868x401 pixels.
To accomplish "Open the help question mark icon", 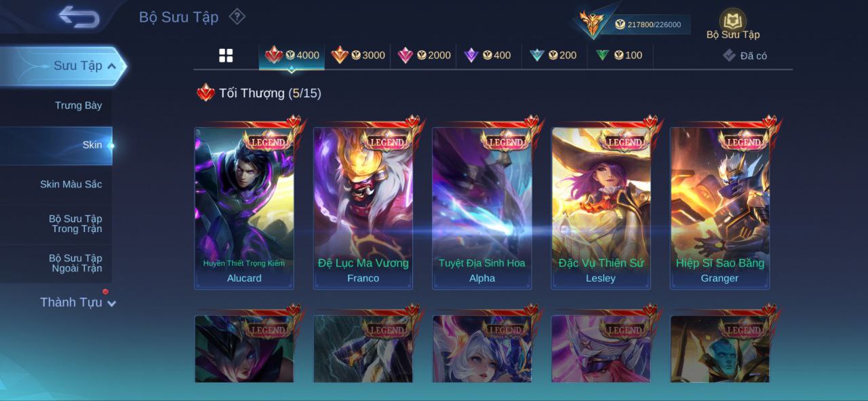I will (237, 16).
